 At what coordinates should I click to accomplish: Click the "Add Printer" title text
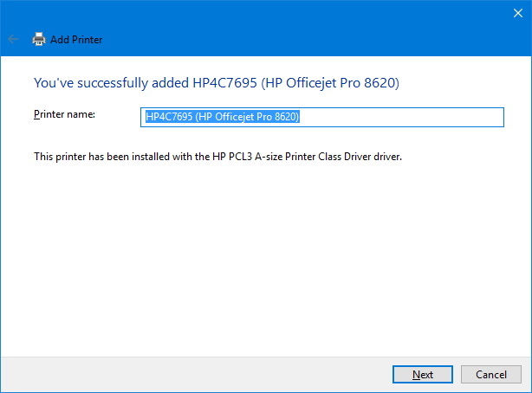[76, 40]
